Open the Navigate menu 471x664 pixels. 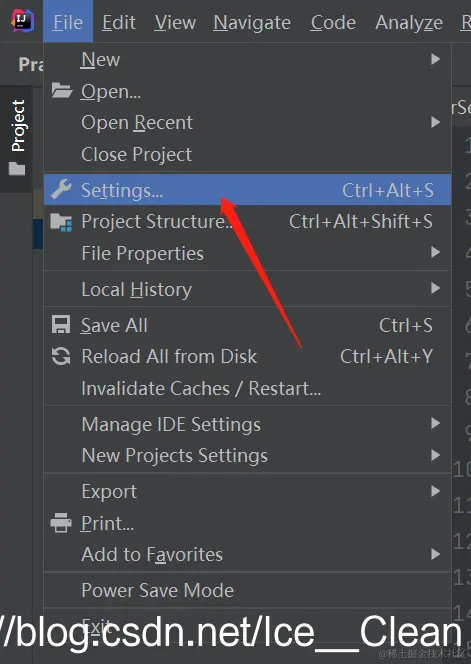252,22
